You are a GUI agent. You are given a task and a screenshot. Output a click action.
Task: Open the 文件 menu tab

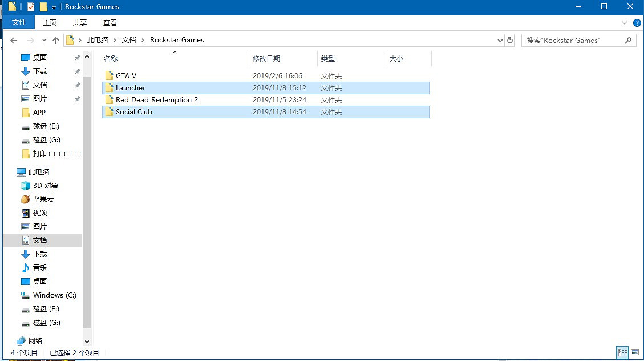[19, 23]
